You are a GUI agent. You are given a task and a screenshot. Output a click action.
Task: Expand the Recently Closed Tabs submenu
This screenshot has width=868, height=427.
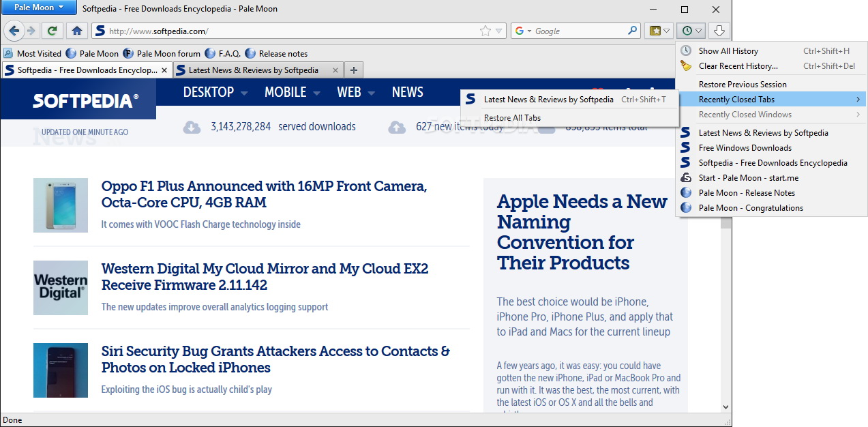coord(771,99)
